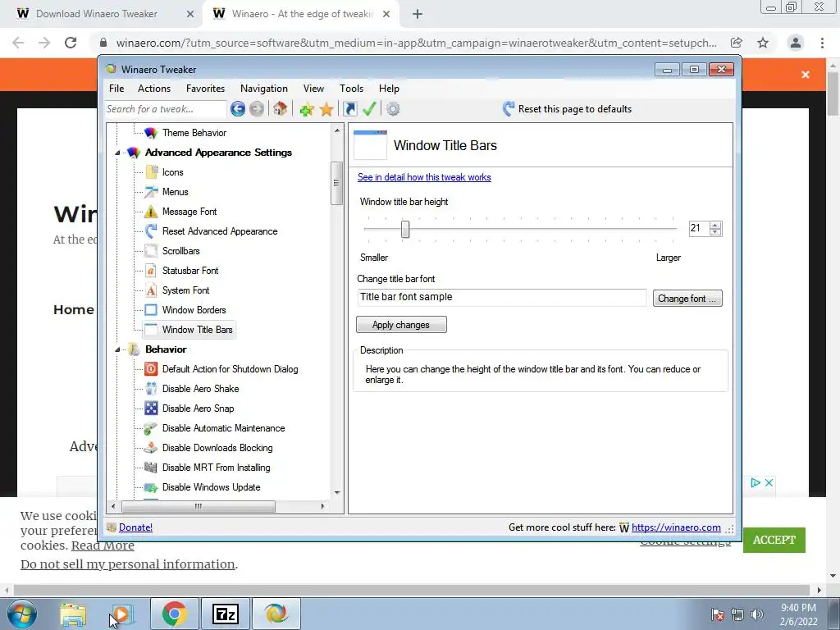Click the Change font button
The image size is (840, 630).
click(687, 299)
